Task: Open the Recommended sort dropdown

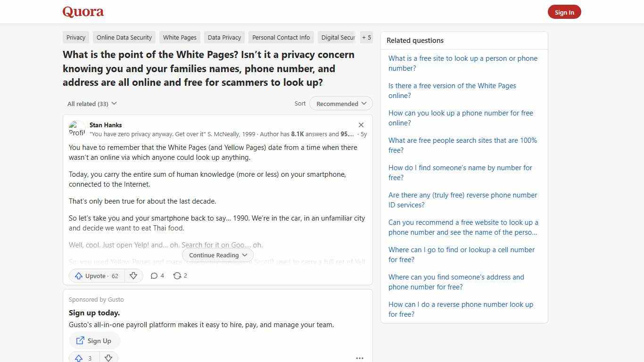Action: [340, 103]
